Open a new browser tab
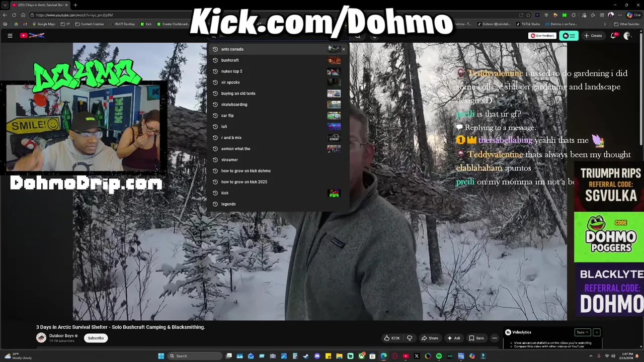This screenshot has width=644, height=362. tap(75, 5)
